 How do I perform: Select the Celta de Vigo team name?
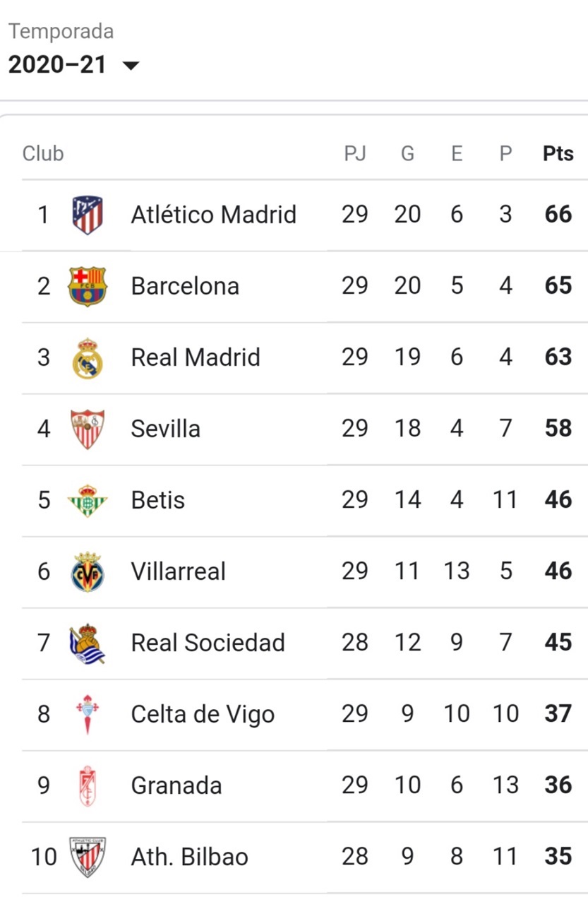[203, 714]
